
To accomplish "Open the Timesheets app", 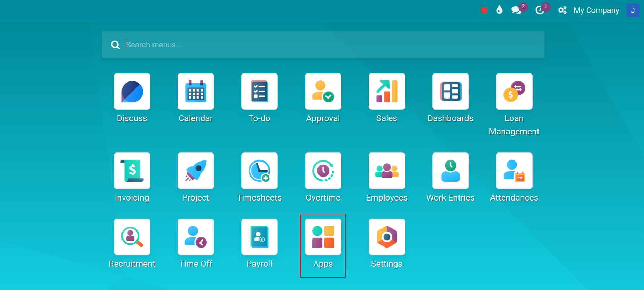I will point(259,171).
